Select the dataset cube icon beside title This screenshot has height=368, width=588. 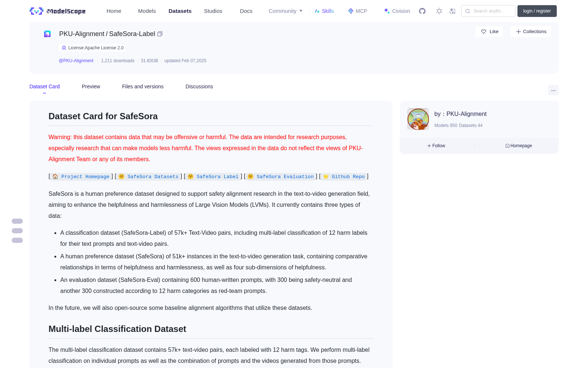(47, 34)
